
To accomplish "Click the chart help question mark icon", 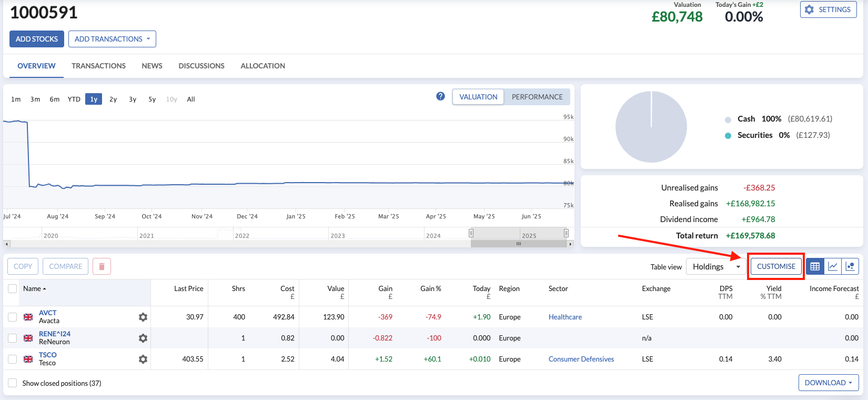I will click(x=440, y=96).
